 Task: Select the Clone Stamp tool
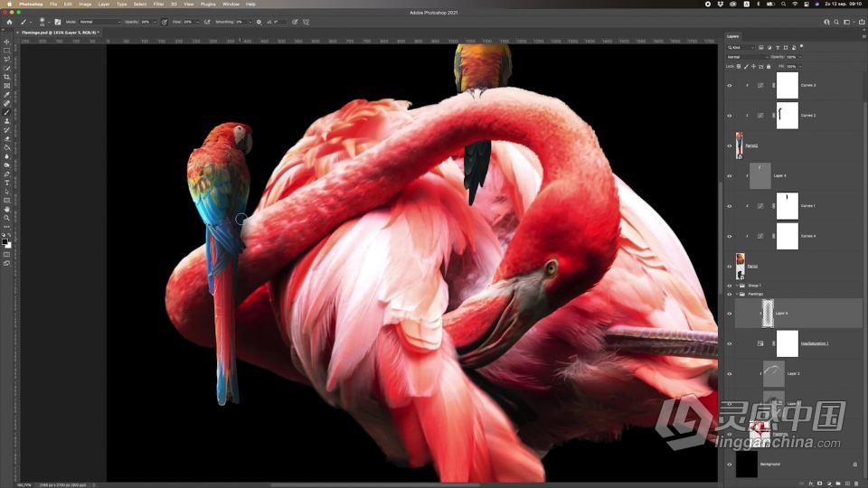[x=6, y=121]
